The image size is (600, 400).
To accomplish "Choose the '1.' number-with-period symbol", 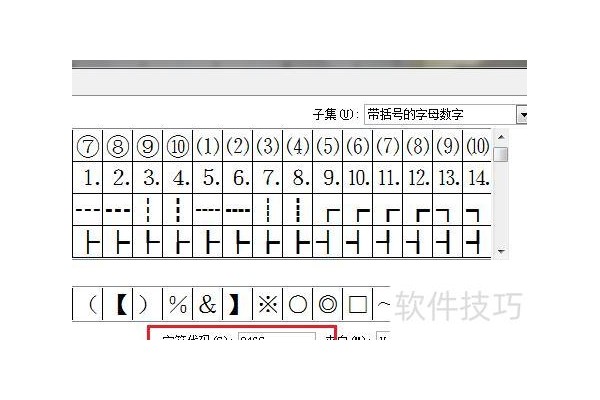I will tap(88, 178).
